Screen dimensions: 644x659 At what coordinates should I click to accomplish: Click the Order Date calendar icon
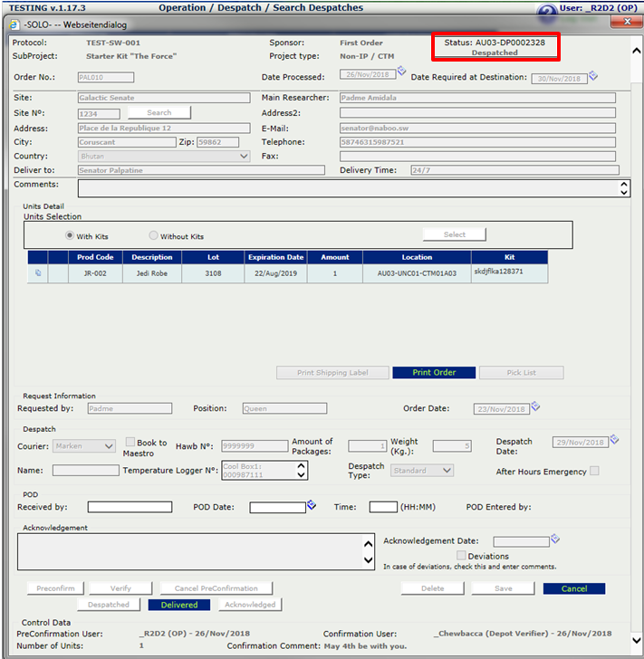point(534,406)
